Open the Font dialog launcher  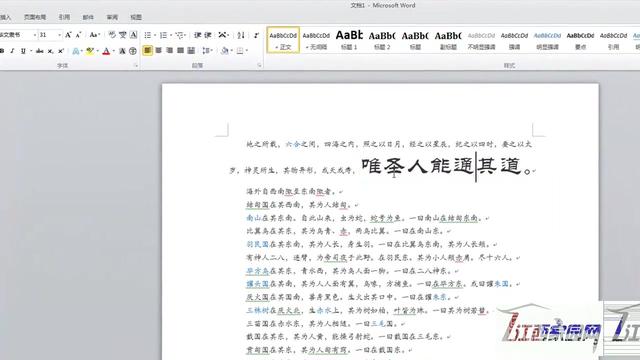[x=136, y=65]
